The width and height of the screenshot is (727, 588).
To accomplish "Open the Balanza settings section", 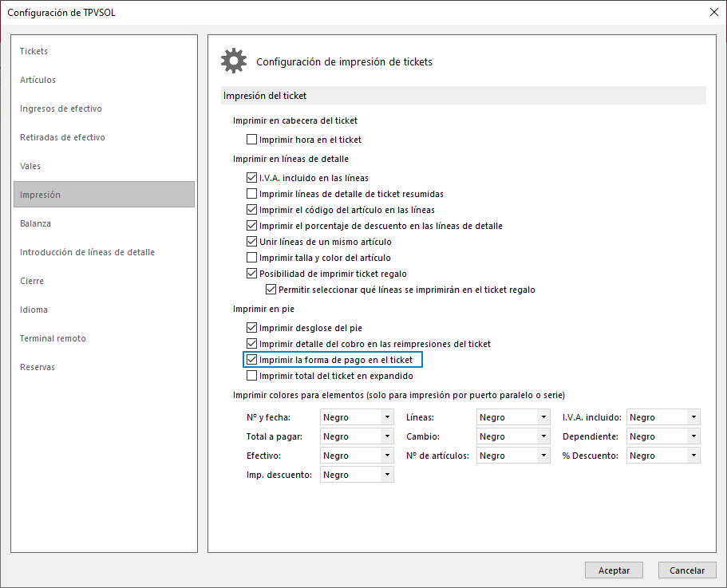I will click(104, 223).
